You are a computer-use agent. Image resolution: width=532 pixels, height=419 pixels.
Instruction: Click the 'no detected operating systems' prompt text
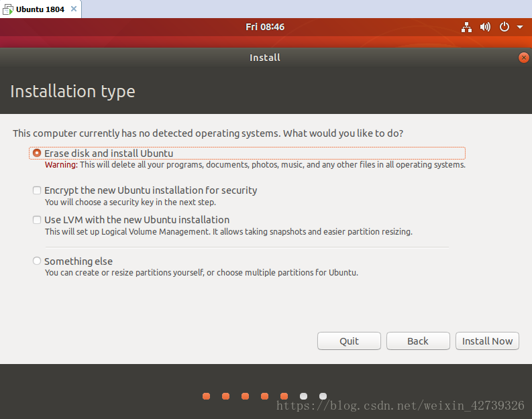208,133
